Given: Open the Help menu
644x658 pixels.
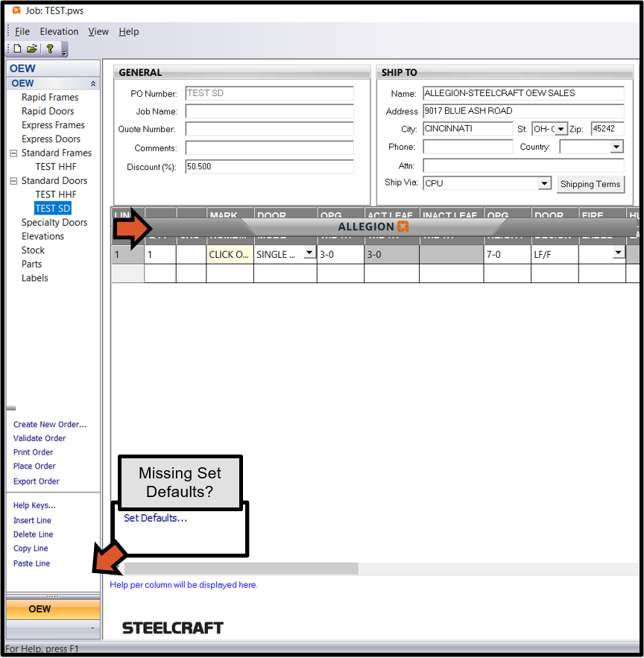Looking at the screenshot, I should 128,31.
